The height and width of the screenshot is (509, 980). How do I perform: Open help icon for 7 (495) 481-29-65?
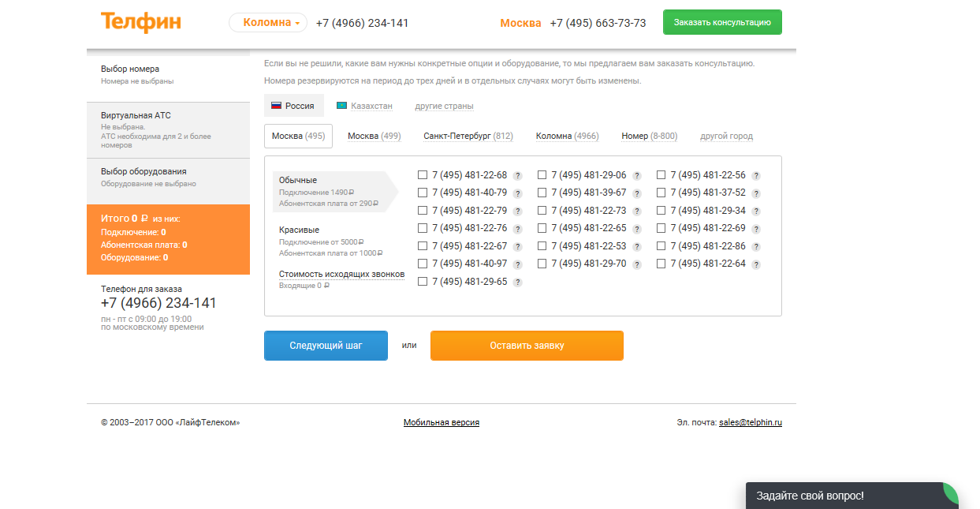[x=518, y=283]
